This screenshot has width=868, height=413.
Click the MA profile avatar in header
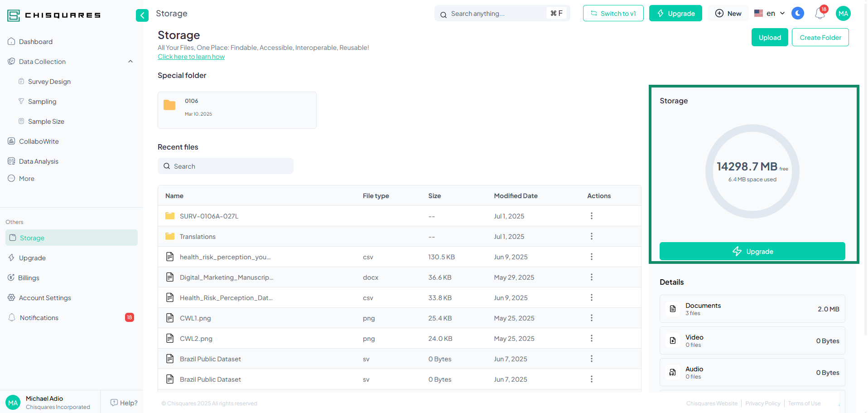(x=843, y=14)
